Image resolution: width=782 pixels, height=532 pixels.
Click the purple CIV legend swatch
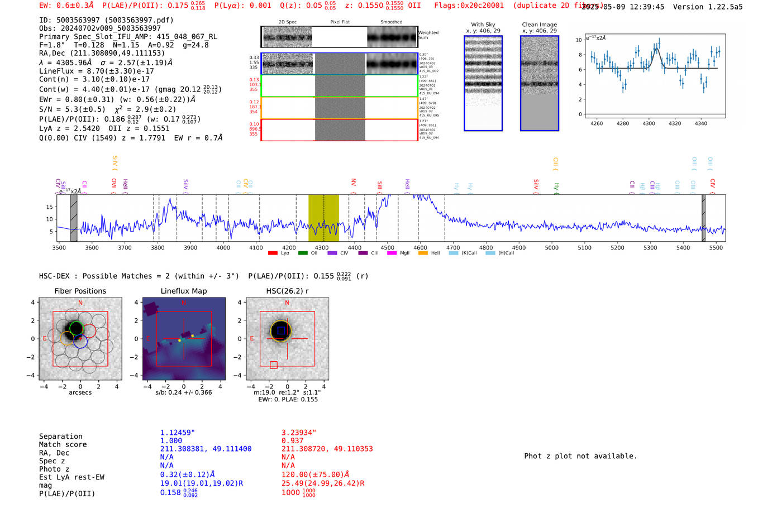click(332, 253)
